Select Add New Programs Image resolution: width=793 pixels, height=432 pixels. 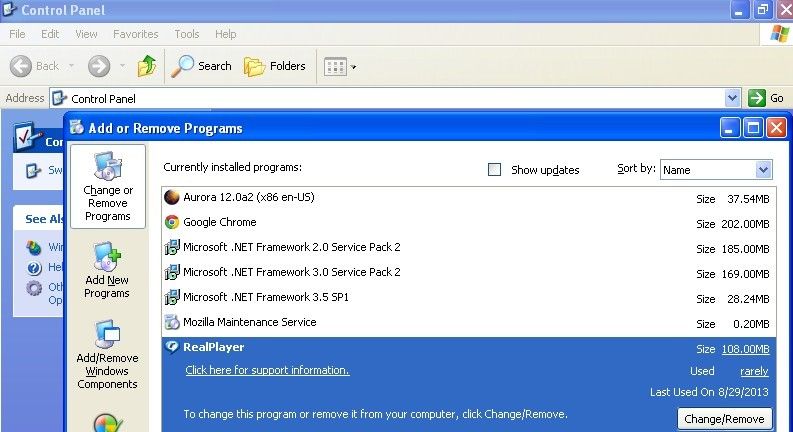(107, 271)
